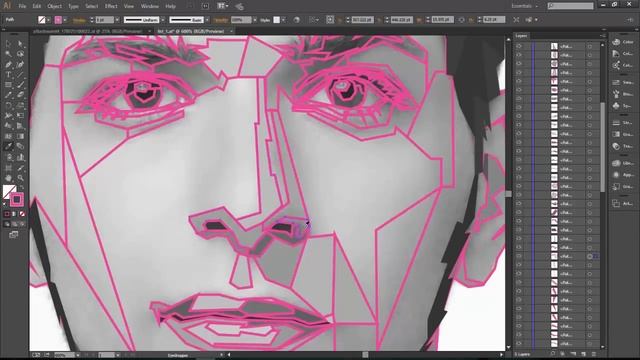Open the Stroke panel icon in dock
The width and height of the screenshot is (640, 360).
(x=616, y=123)
